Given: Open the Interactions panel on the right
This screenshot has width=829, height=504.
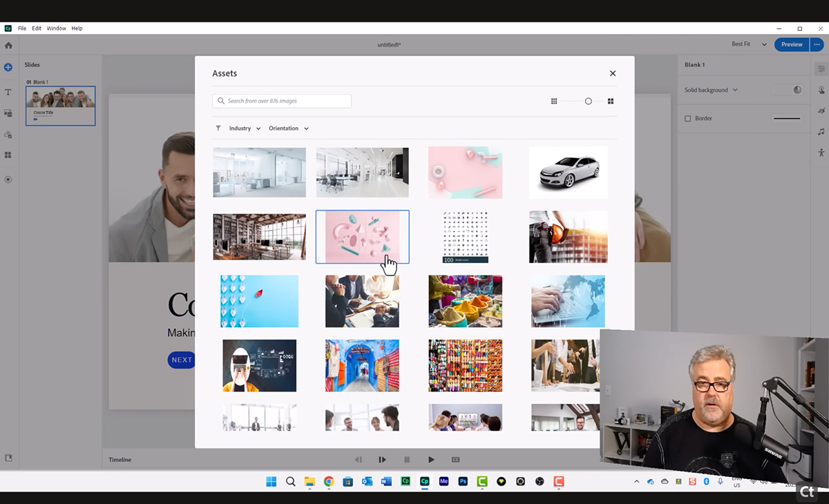Looking at the screenshot, I should (x=821, y=90).
